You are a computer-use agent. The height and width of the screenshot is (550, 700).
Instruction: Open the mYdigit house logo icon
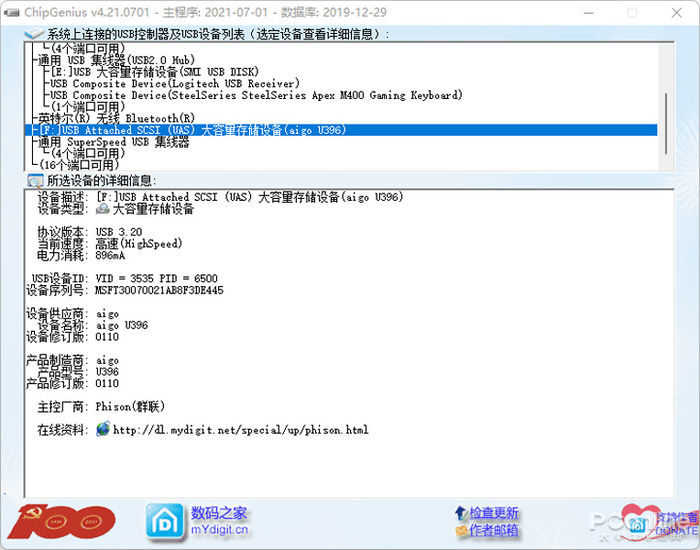[x=165, y=521]
